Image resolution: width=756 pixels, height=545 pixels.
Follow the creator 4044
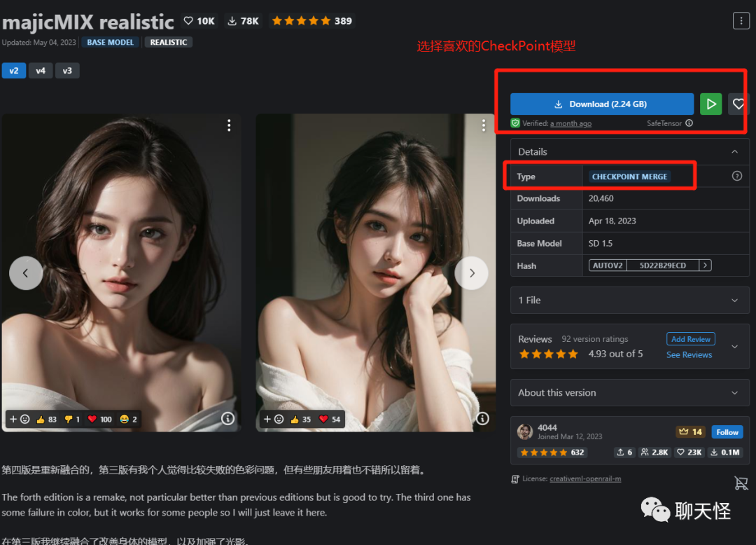(727, 432)
